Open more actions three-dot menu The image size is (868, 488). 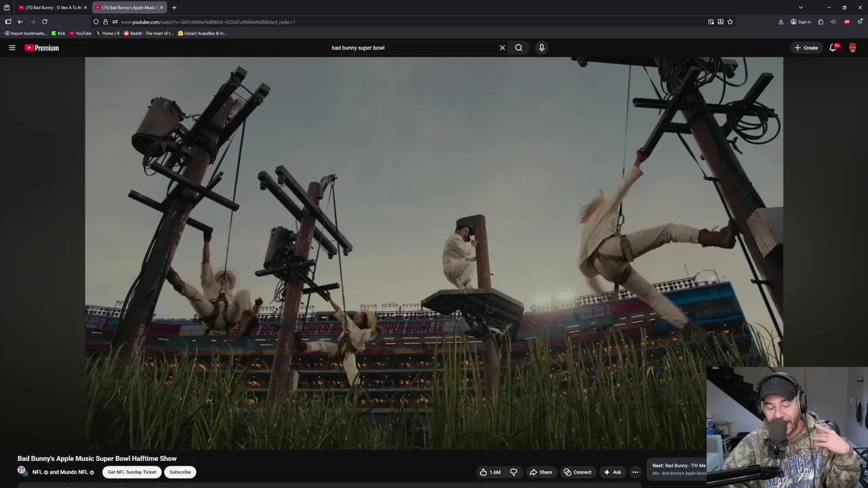[x=635, y=472]
